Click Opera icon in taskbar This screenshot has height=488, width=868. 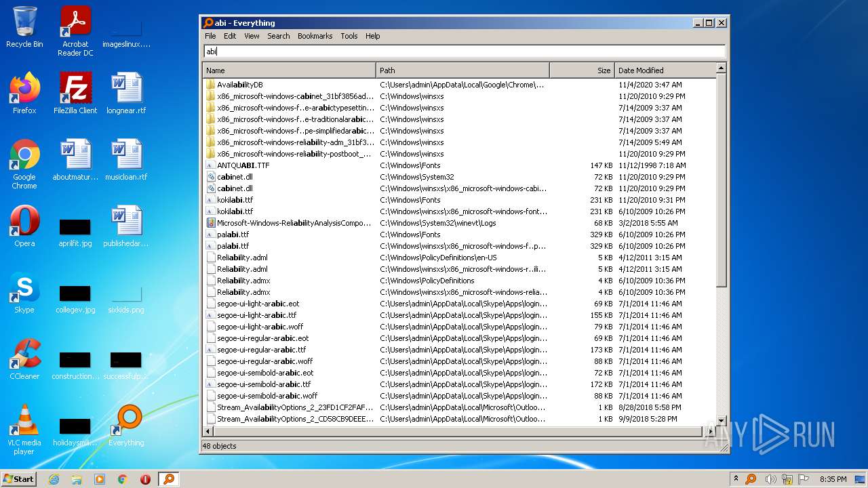pos(145,479)
